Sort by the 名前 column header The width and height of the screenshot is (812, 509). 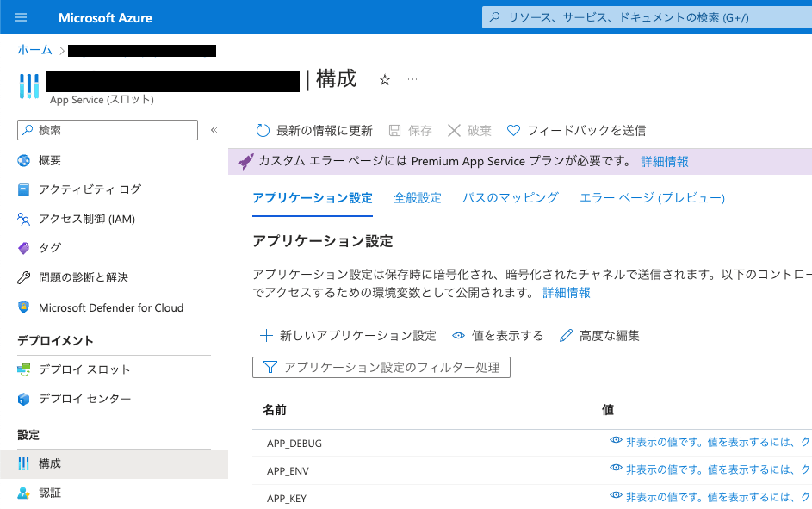tap(275, 410)
